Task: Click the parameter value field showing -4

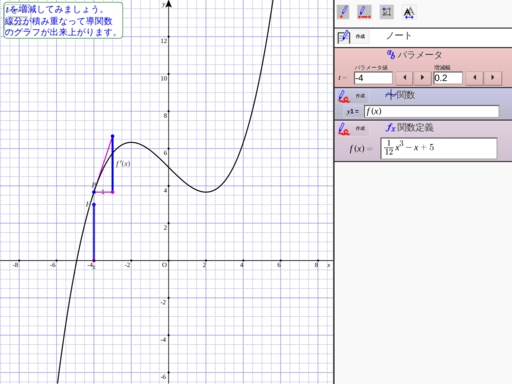Action: [x=373, y=78]
